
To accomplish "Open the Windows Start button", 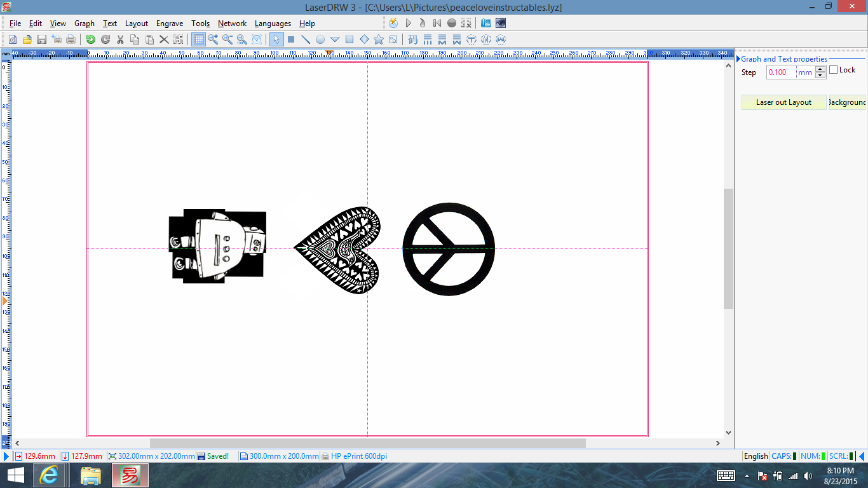I will 15,475.
